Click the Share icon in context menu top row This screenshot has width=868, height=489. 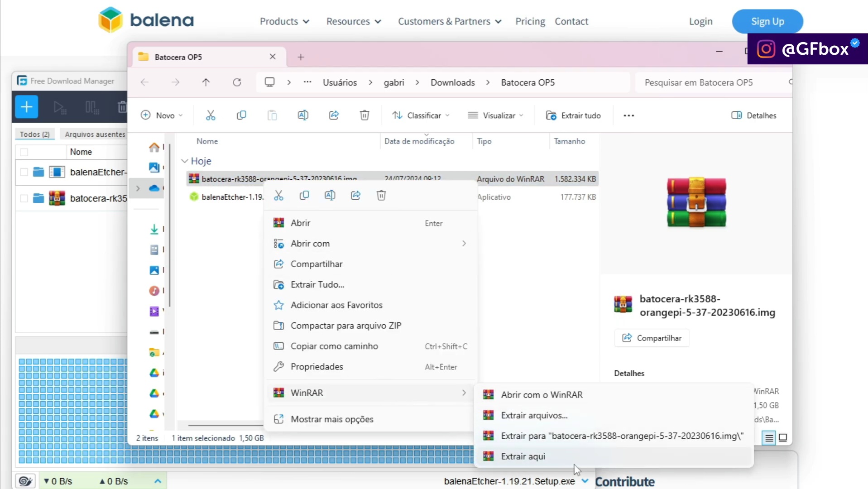(356, 196)
